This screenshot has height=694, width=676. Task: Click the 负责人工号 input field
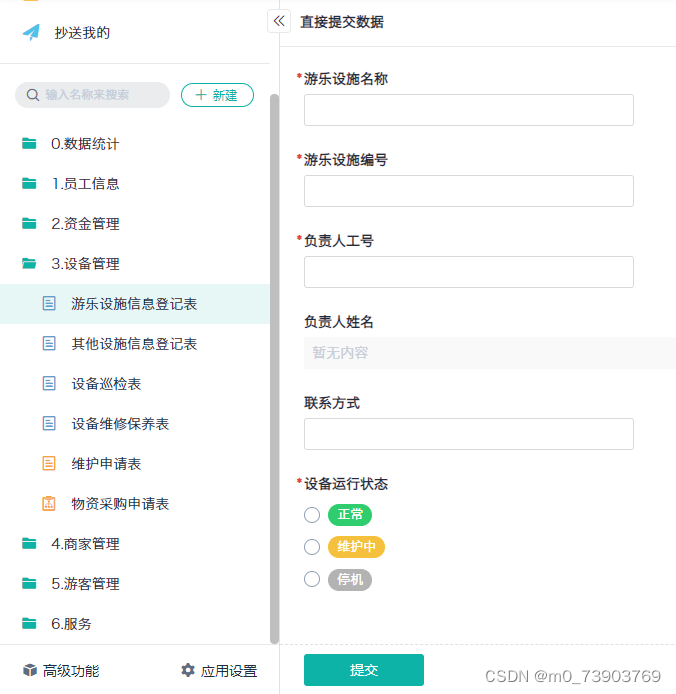pos(469,272)
